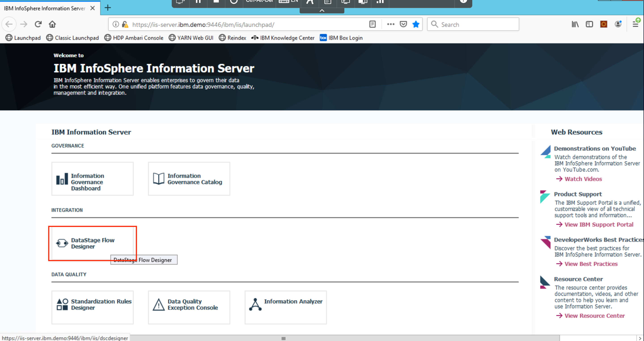Screen dimensions: 644x341
Task: Click the horizontal scrollbar right arrow
Action: [640, 338]
